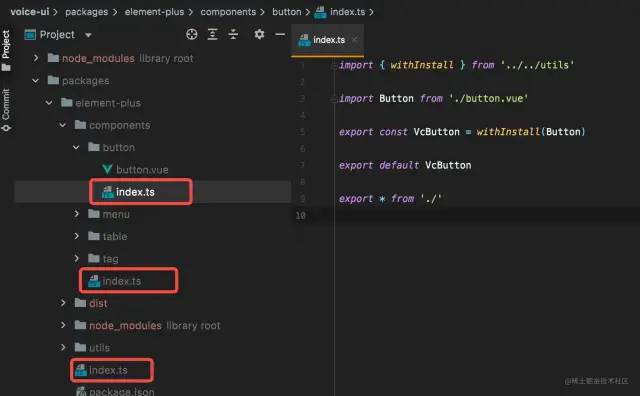Select the menu folder row
The image size is (640, 396).
coord(153,214)
